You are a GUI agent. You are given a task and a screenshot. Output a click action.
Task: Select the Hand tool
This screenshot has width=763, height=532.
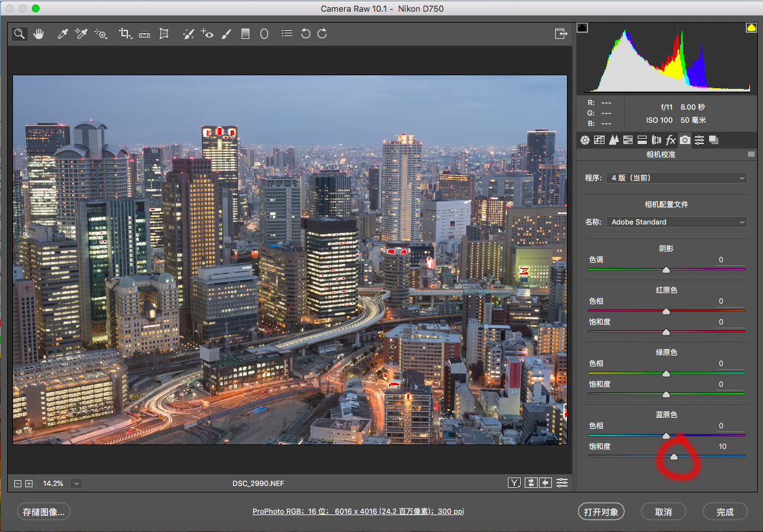pos(38,34)
